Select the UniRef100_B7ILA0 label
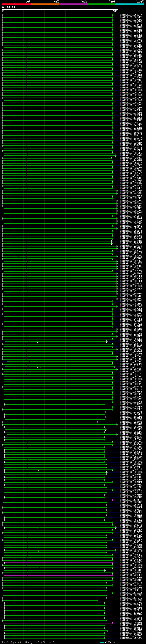 pyautogui.click(x=131, y=70)
